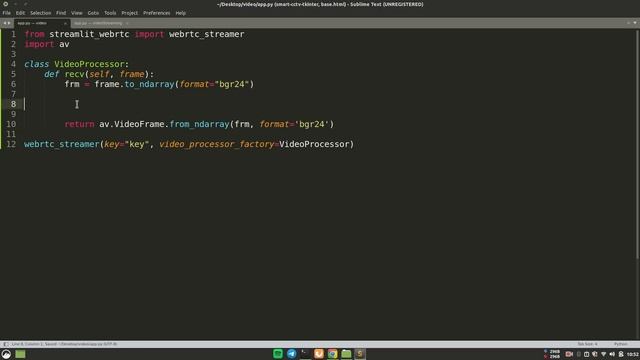Open the system start menu icon
640x360 pixels.
6,354
